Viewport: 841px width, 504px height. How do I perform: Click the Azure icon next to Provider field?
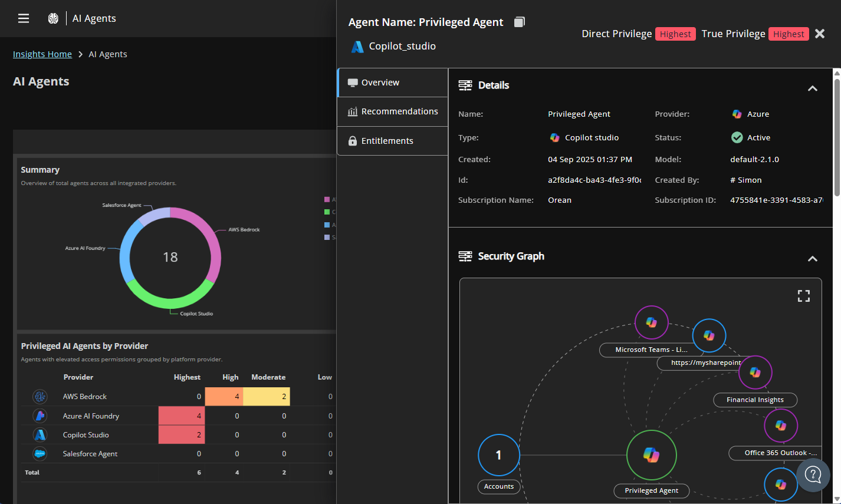(737, 114)
